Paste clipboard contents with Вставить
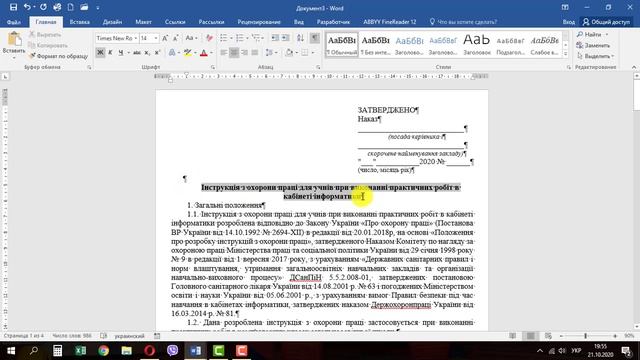This screenshot has width=640, height=360. coord(14,46)
